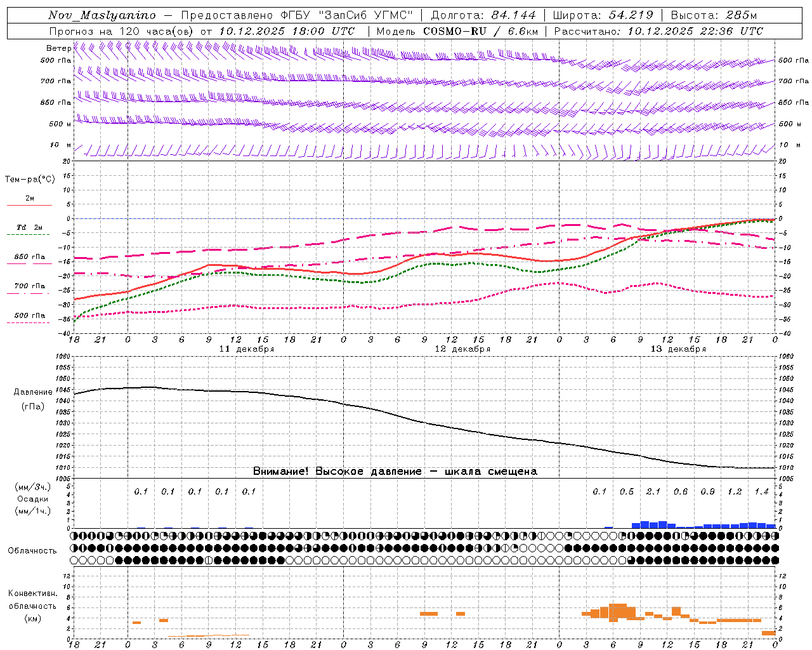
Task: Click the 11 декабря date label
Action: pos(247,349)
